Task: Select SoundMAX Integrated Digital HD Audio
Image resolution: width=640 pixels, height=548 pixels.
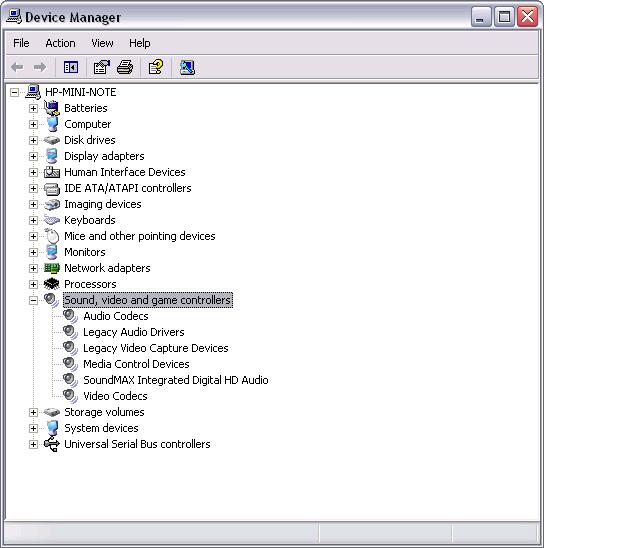Action: 176,380
